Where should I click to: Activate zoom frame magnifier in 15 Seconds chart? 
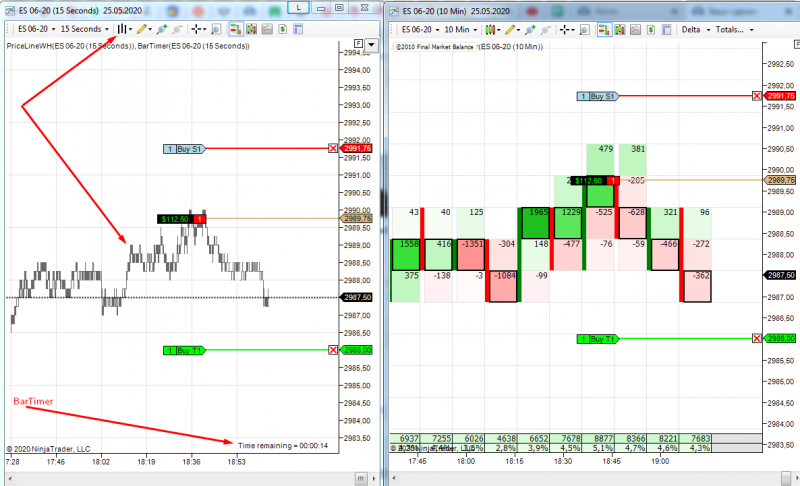[x=216, y=29]
